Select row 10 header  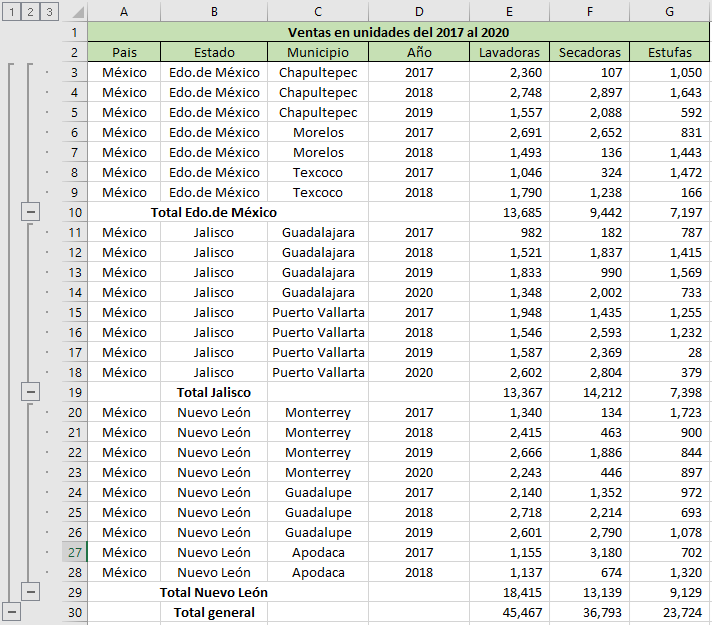click(75, 212)
